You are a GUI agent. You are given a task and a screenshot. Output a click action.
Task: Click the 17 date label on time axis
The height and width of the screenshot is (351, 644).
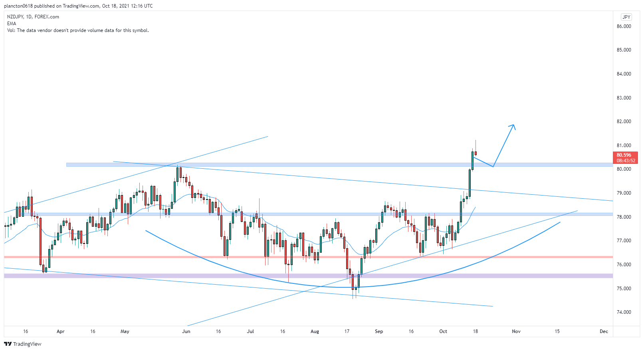(347, 331)
